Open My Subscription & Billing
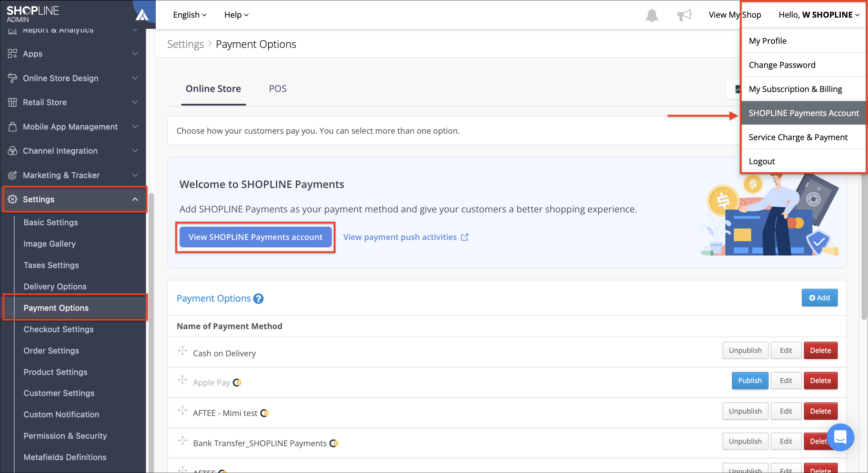This screenshot has width=868, height=473. pyautogui.click(x=804, y=89)
